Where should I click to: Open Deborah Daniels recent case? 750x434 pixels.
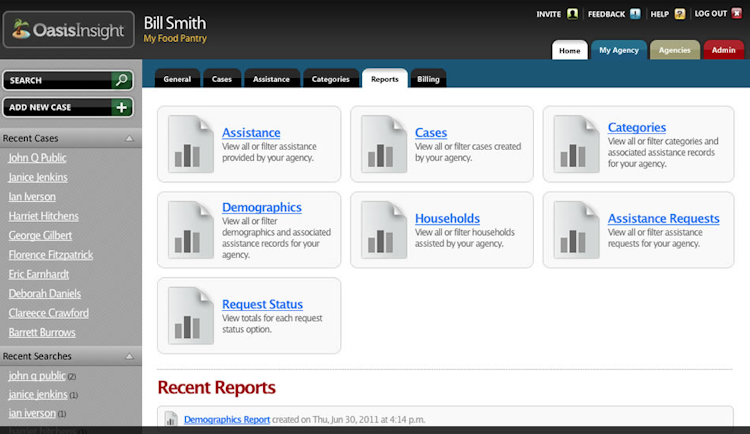pyautogui.click(x=44, y=293)
